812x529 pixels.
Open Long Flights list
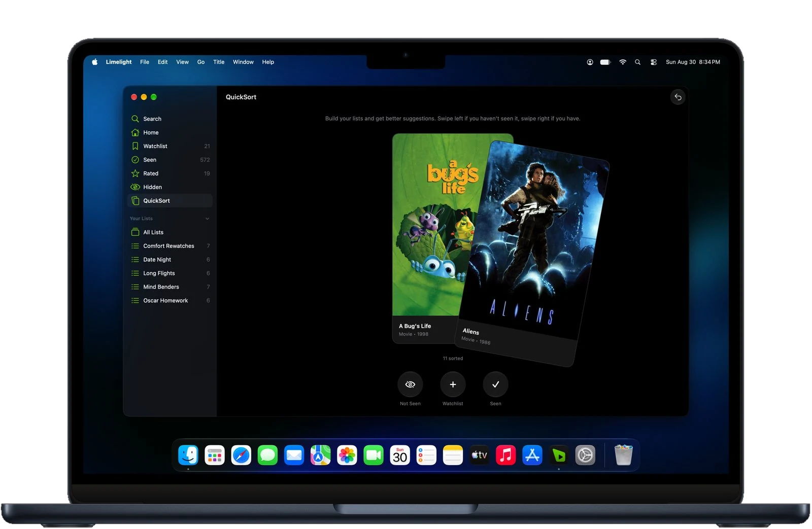click(x=170, y=273)
